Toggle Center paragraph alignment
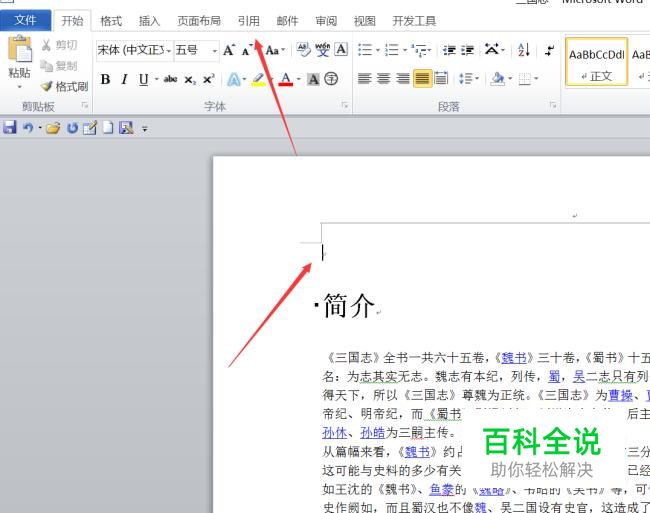Image resolution: width=650 pixels, height=513 pixels. coord(383,78)
